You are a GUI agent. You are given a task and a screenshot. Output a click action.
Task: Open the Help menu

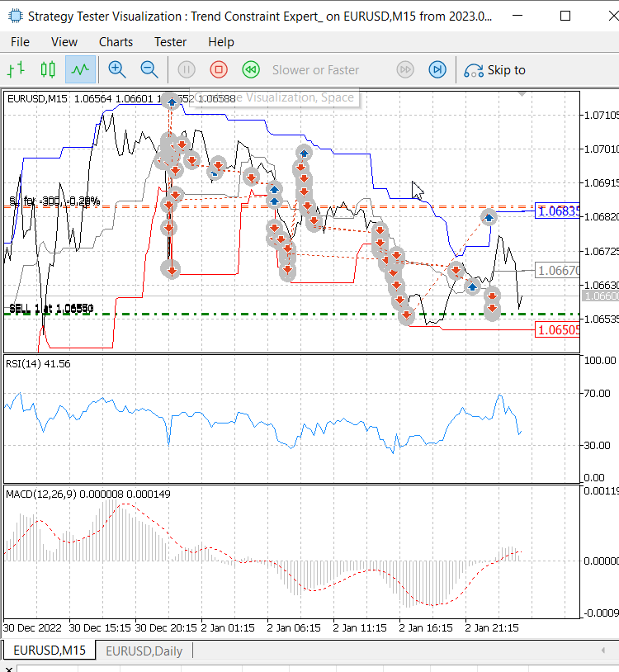[x=221, y=42]
